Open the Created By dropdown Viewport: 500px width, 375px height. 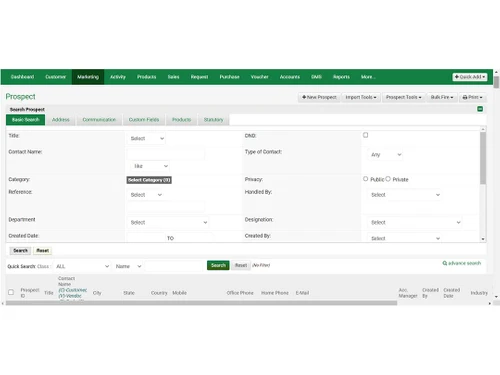click(405, 238)
